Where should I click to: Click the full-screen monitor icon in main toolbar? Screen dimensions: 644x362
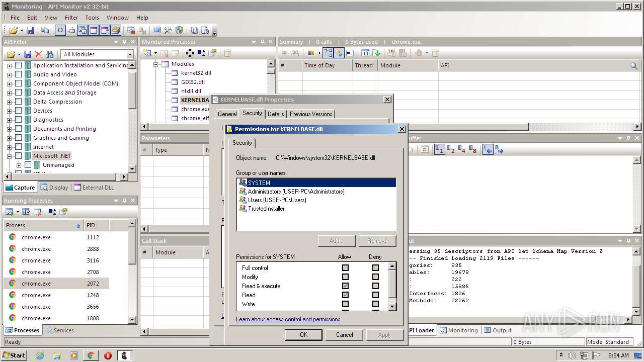[x=157, y=31]
